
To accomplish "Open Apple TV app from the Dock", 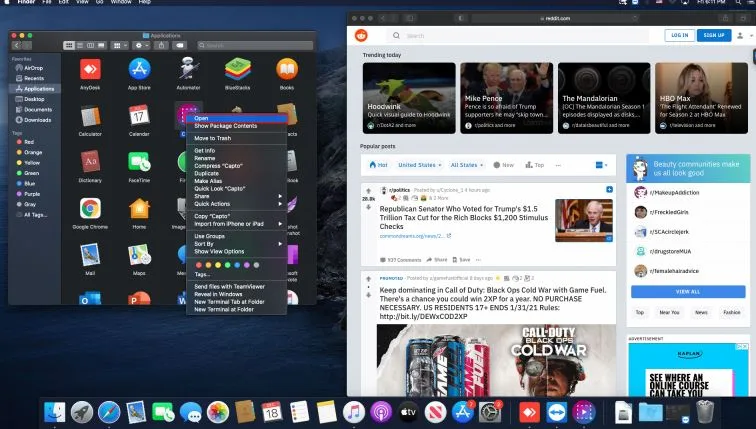I will point(408,413).
